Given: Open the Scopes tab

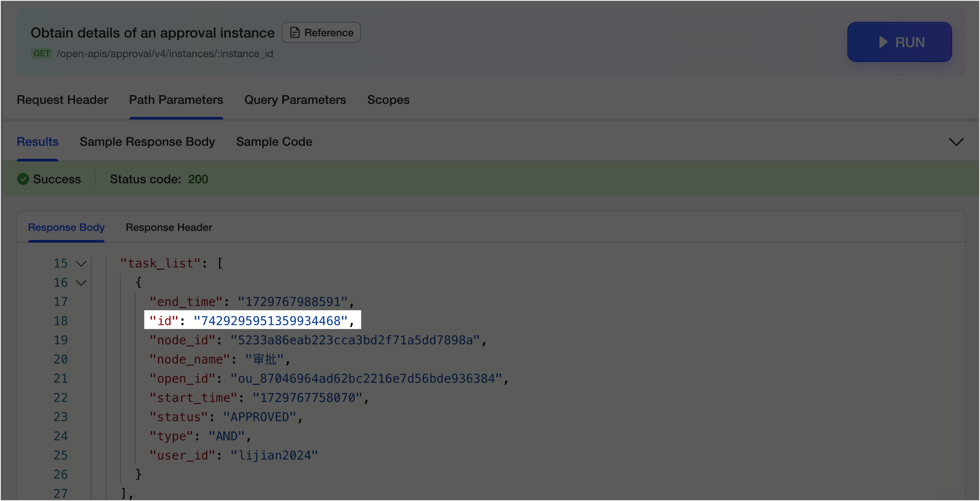Looking at the screenshot, I should (388, 100).
